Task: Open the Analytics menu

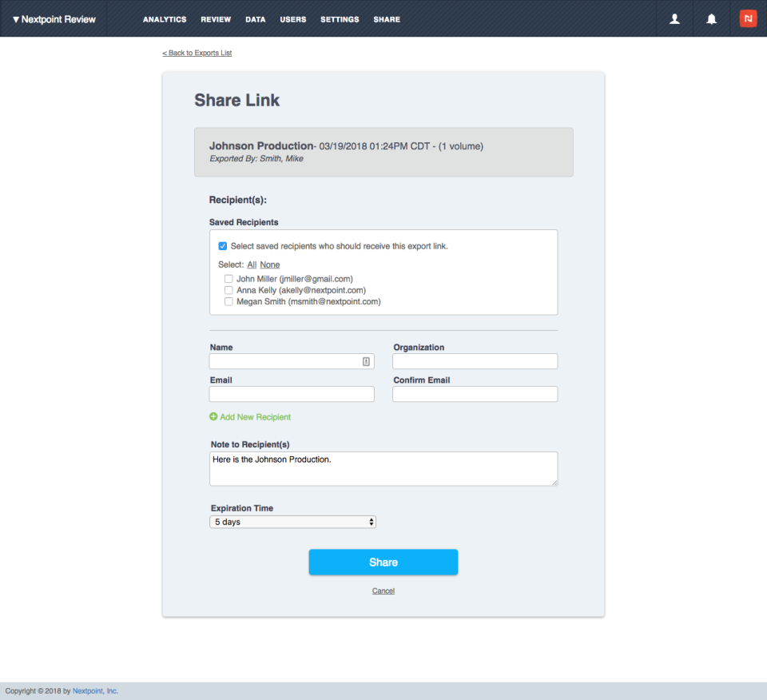Action: click(165, 19)
